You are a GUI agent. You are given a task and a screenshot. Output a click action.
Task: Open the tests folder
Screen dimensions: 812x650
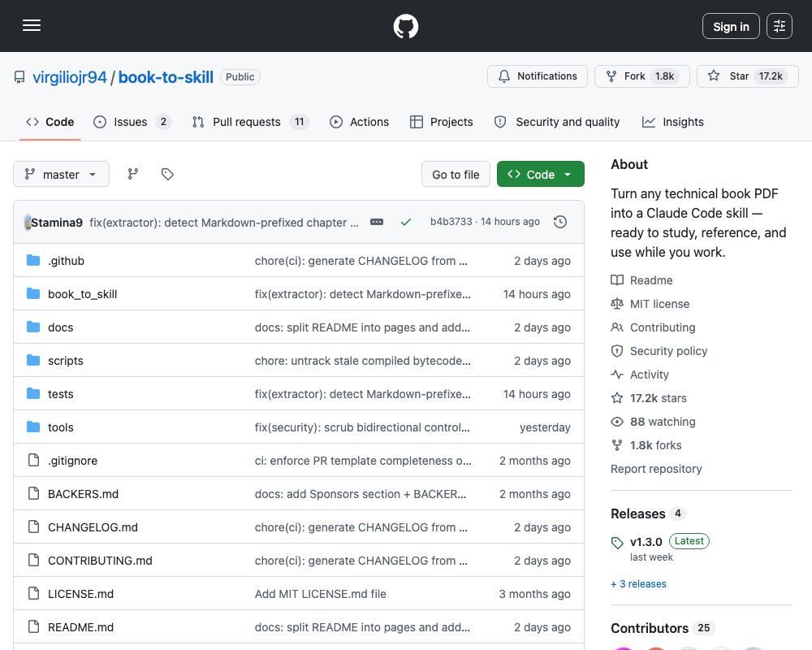pos(61,394)
